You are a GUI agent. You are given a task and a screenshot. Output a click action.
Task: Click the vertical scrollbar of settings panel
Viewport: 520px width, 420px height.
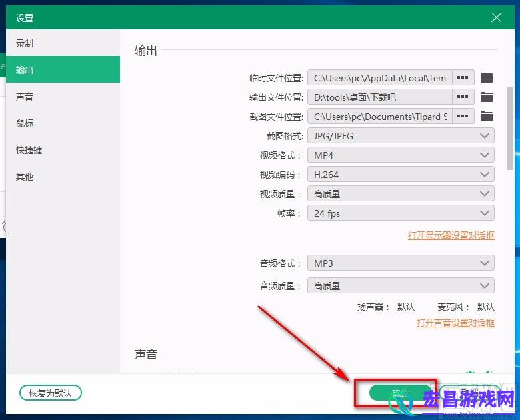click(510, 129)
